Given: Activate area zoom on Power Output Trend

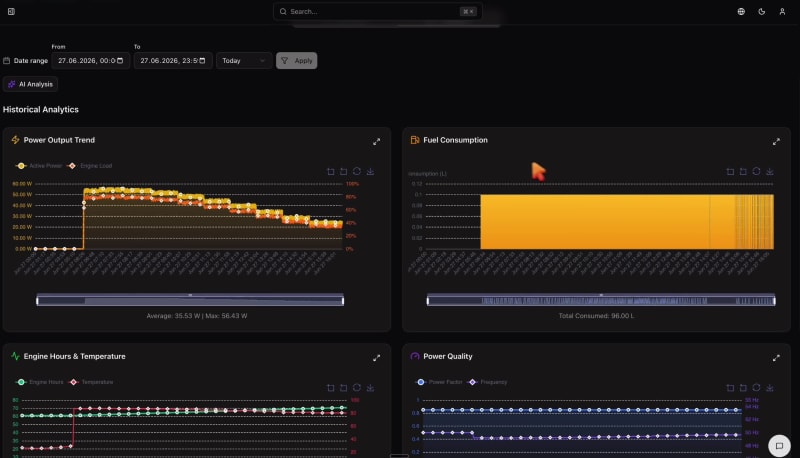Looking at the screenshot, I should 331,171.
